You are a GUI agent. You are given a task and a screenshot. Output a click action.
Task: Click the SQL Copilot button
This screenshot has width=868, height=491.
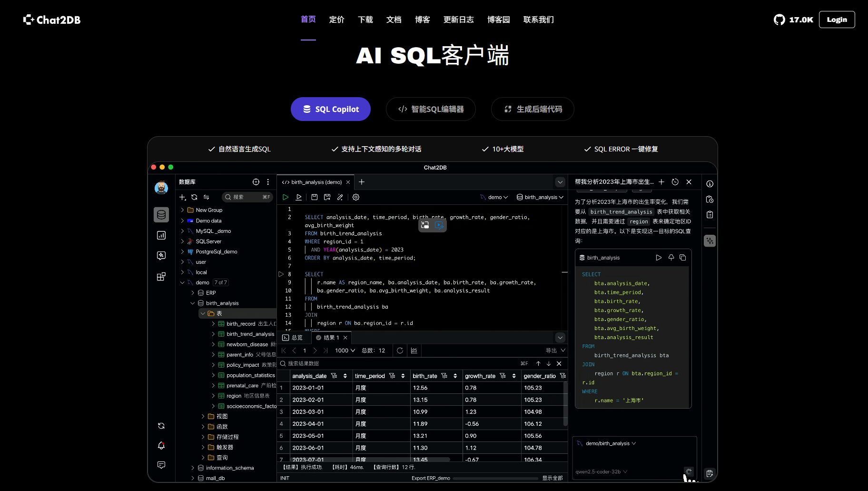click(x=330, y=109)
